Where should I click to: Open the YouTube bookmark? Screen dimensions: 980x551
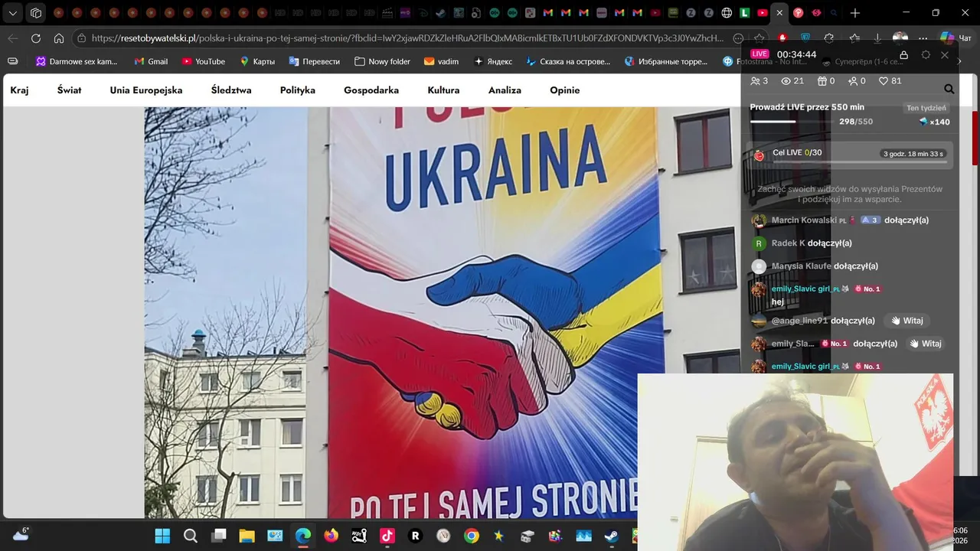tap(203, 61)
